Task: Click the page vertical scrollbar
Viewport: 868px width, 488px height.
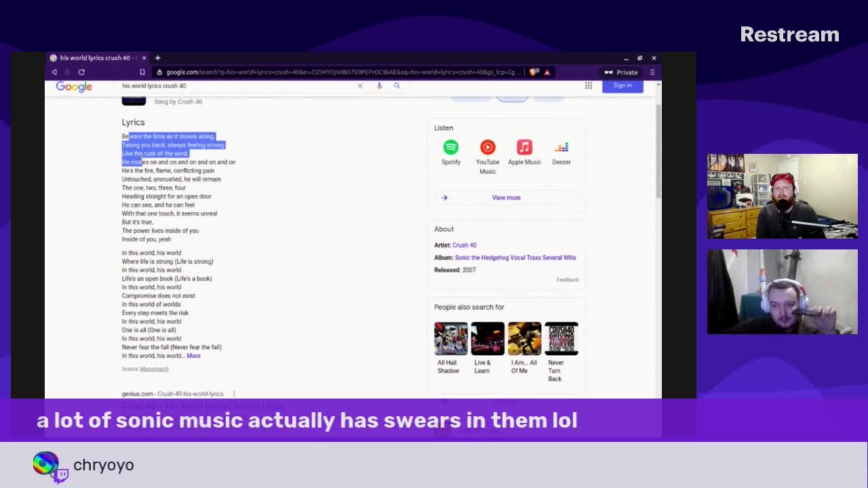Action: [658, 150]
